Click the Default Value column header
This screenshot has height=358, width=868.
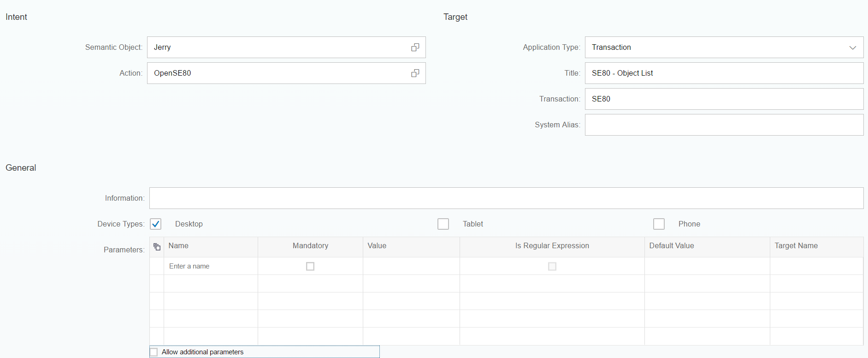tap(671, 246)
